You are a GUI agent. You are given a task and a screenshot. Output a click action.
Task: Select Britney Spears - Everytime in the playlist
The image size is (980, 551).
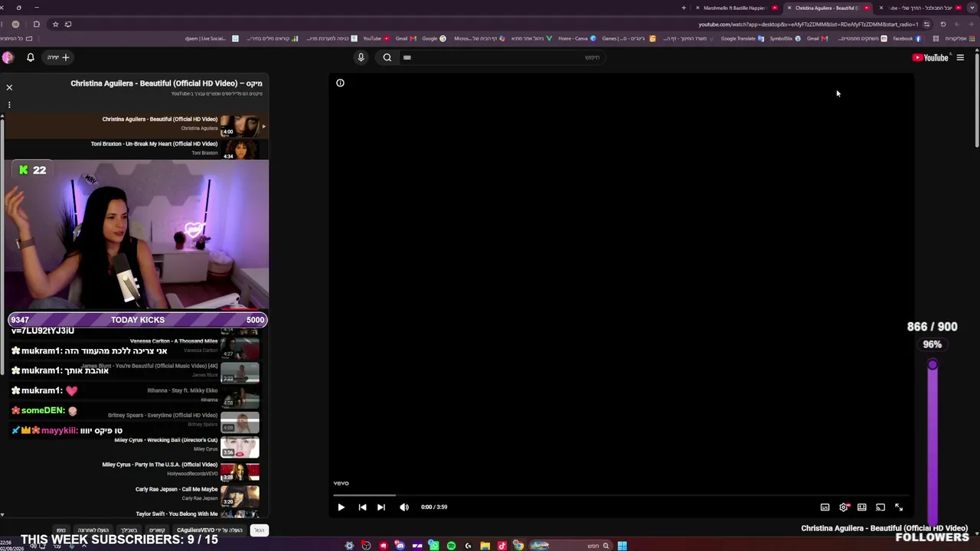tap(162, 416)
